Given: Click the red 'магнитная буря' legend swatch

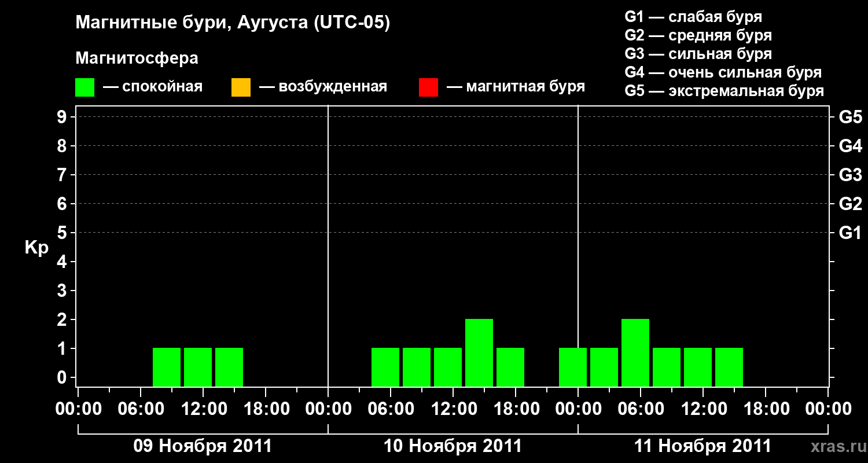Looking at the screenshot, I should tap(428, 87).
